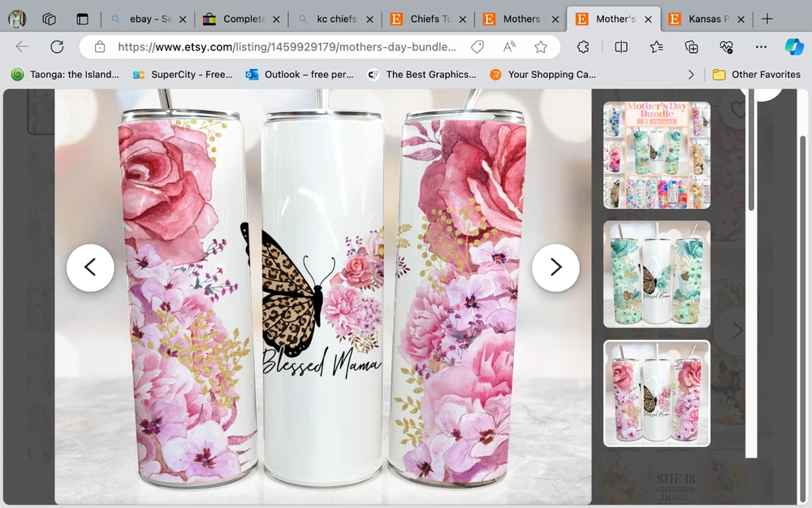This screenshot has width=812, height=508.
Task: Toggle the Split screen view
Action: click(621, 47)
